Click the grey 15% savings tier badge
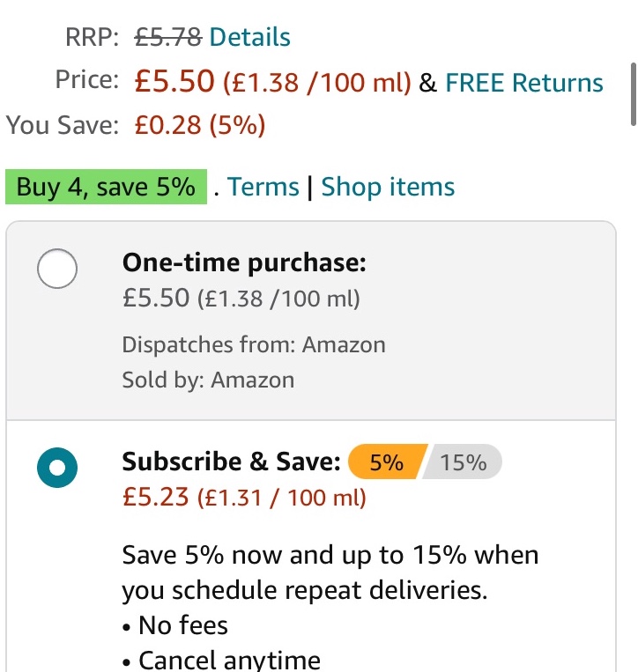This screenshot has width=638, height=672. 463,462
